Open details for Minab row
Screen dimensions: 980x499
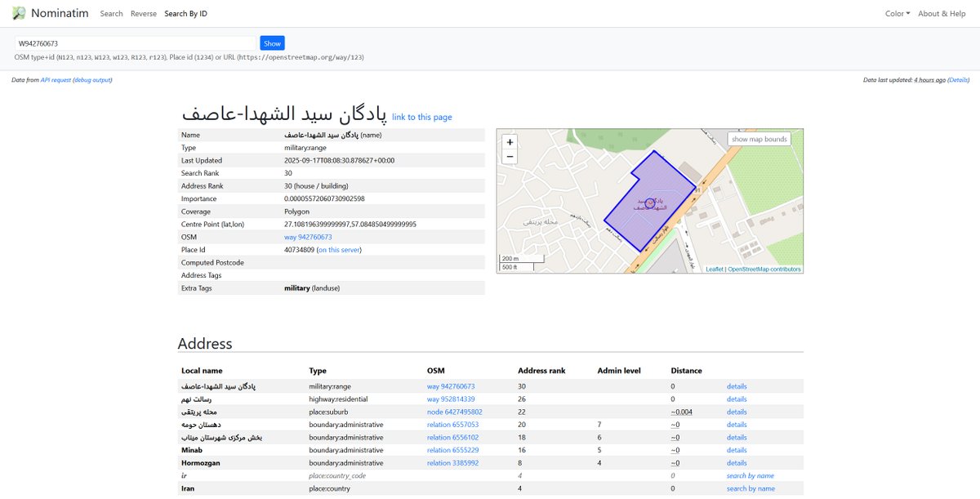tap(737, 450)
